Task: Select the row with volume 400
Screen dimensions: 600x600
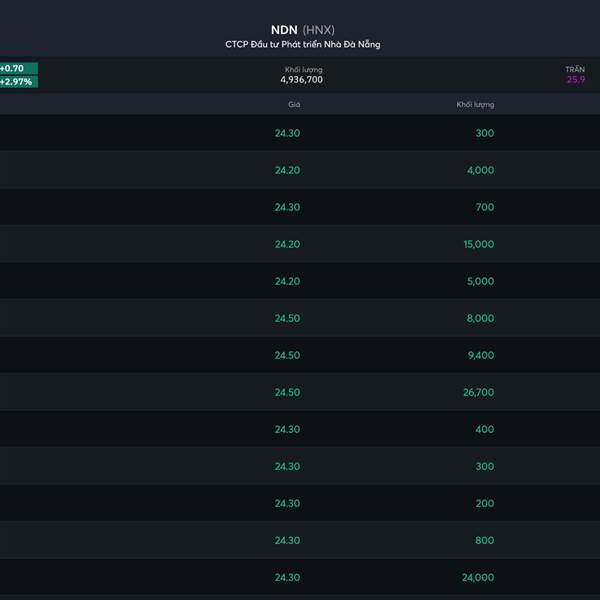Action: point(300,429)
